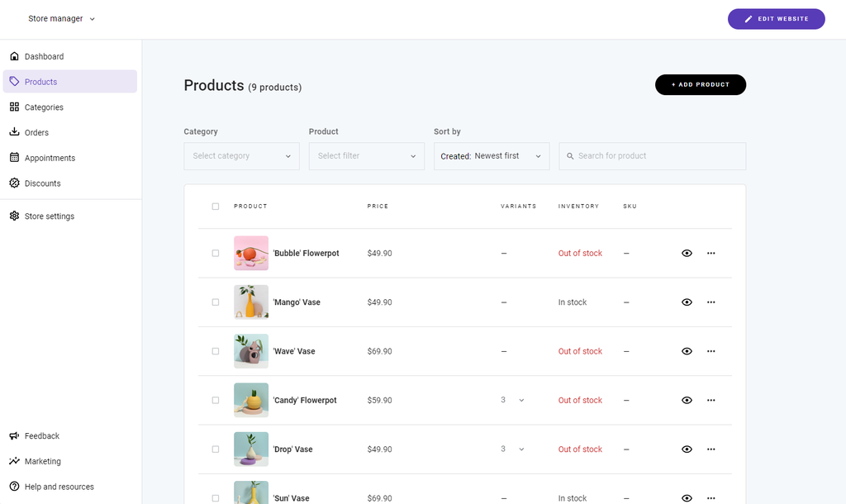846x504 pixels.
Task: Tick the checkbox next to 'Wave' Vase
Action: coord(215,351)
